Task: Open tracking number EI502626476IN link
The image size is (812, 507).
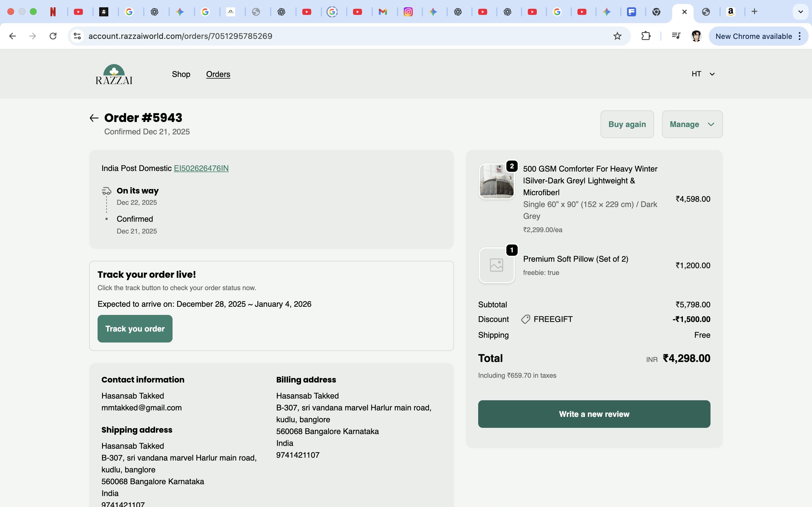Action: 201,168
